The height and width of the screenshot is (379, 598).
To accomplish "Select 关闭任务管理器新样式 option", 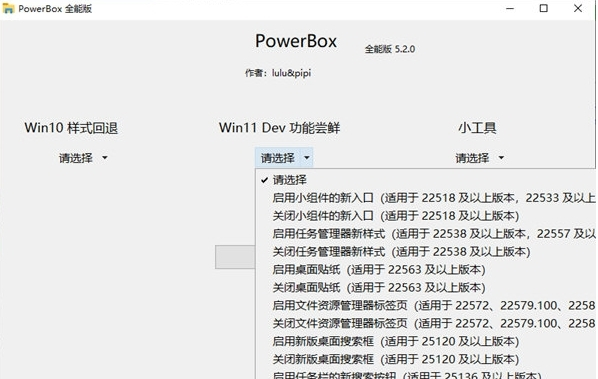I will click(x=425, y=251).
